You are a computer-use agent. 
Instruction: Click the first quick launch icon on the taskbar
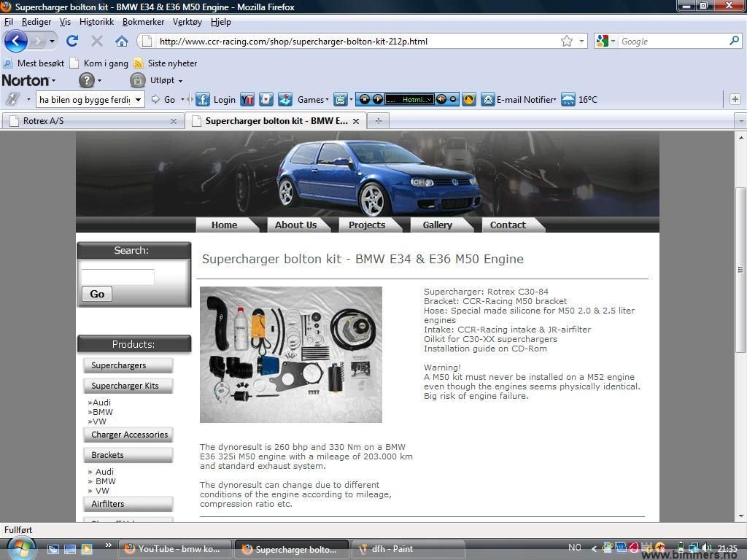(53, 549)
